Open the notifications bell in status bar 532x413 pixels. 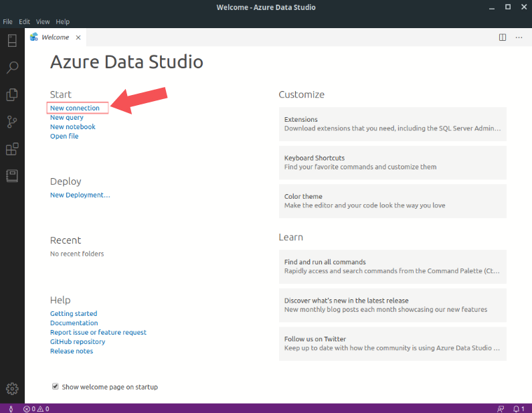pyautogui.click(x=519, y=409)
